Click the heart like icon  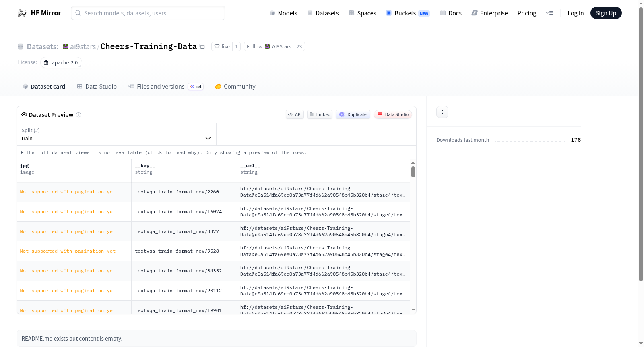point(217,47)
